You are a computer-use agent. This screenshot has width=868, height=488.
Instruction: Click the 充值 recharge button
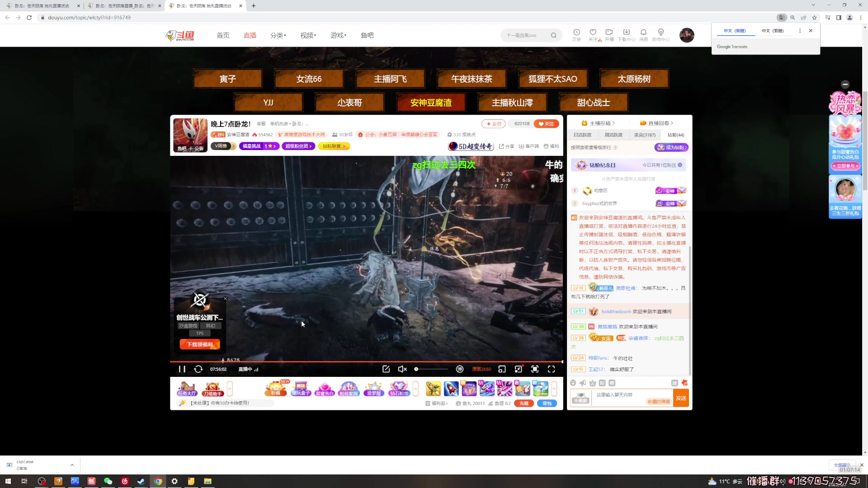coord(524,404)
